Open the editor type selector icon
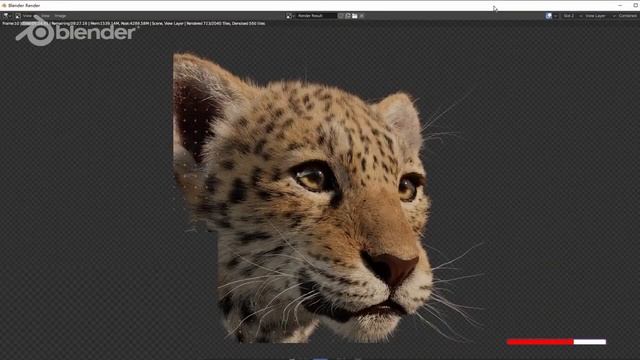This screenshot has height=360, width=640. tap(6, 16)
